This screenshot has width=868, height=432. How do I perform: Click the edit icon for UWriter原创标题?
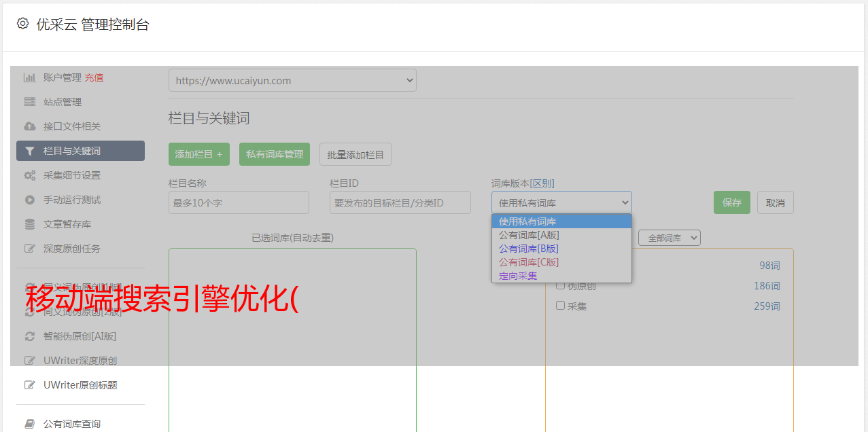coord(30,385)
